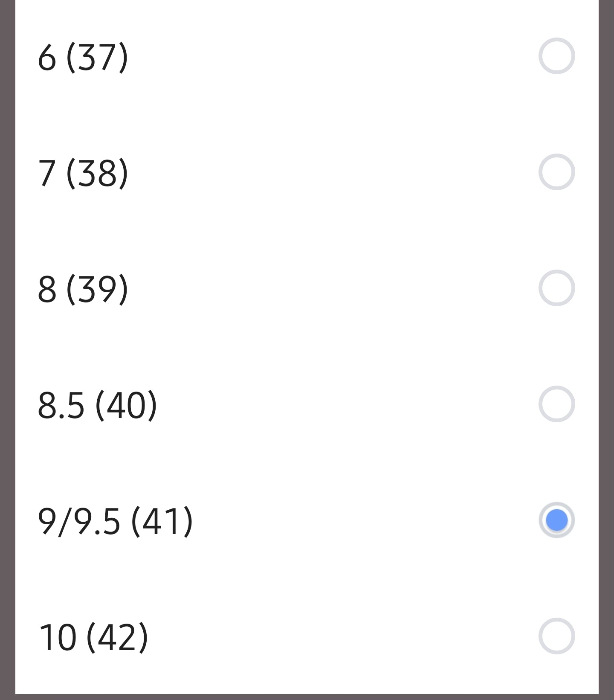Pick the 8.5 (40) radio button
The height and width of the screenshot is (700, 614).
click(556, 404)
